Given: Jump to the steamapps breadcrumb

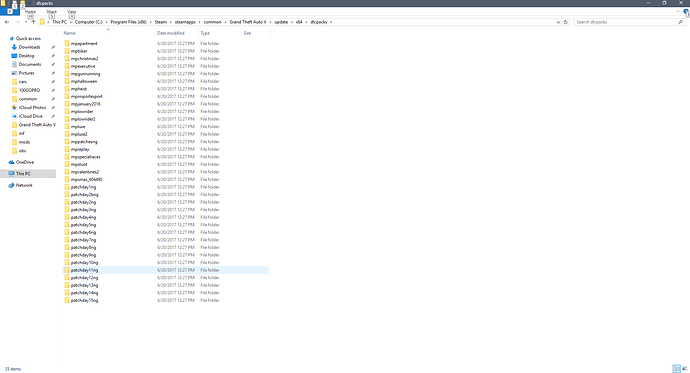Looking at the screenshot, I should point(185,22).
